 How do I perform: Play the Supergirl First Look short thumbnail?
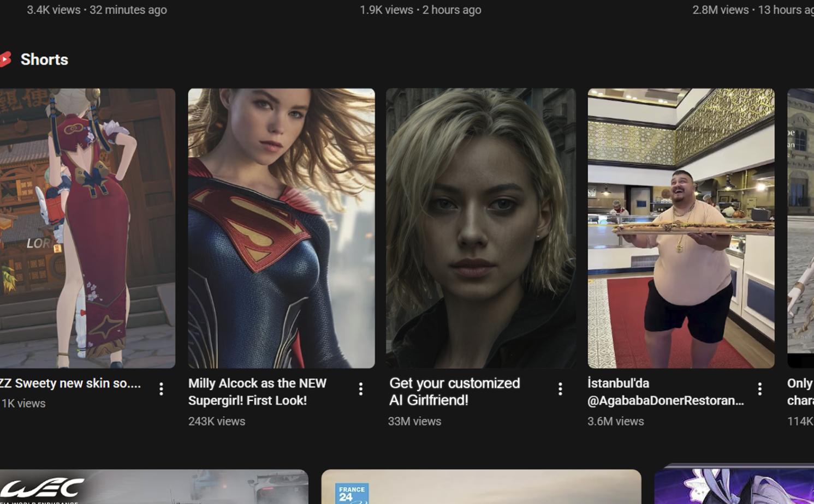tap(281, 228)
